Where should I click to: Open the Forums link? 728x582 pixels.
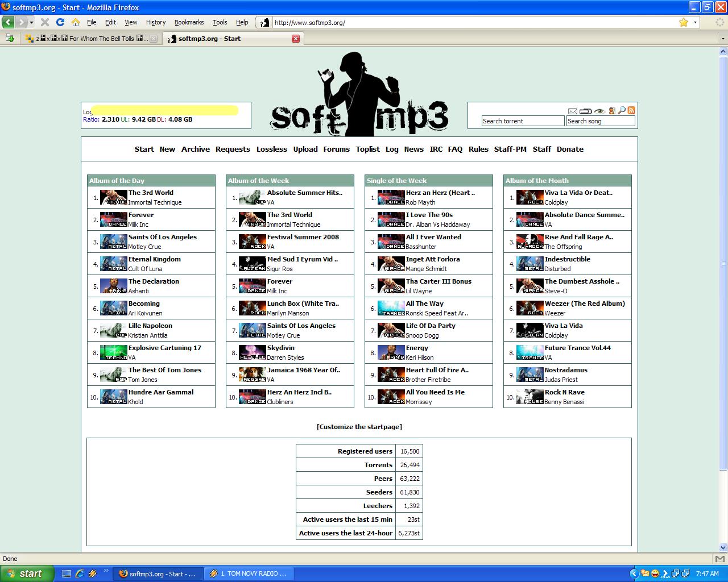337,149
